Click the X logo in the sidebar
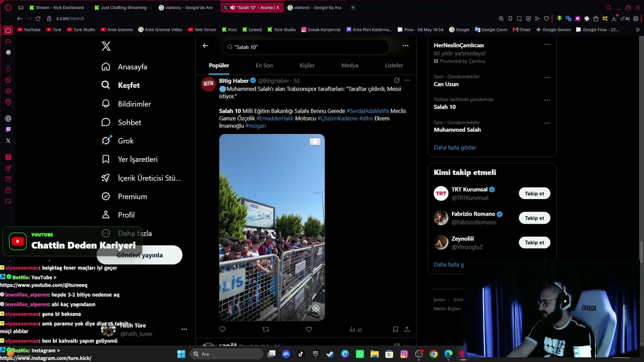Viewport: 644px width, 362px height. click(106, 46)
